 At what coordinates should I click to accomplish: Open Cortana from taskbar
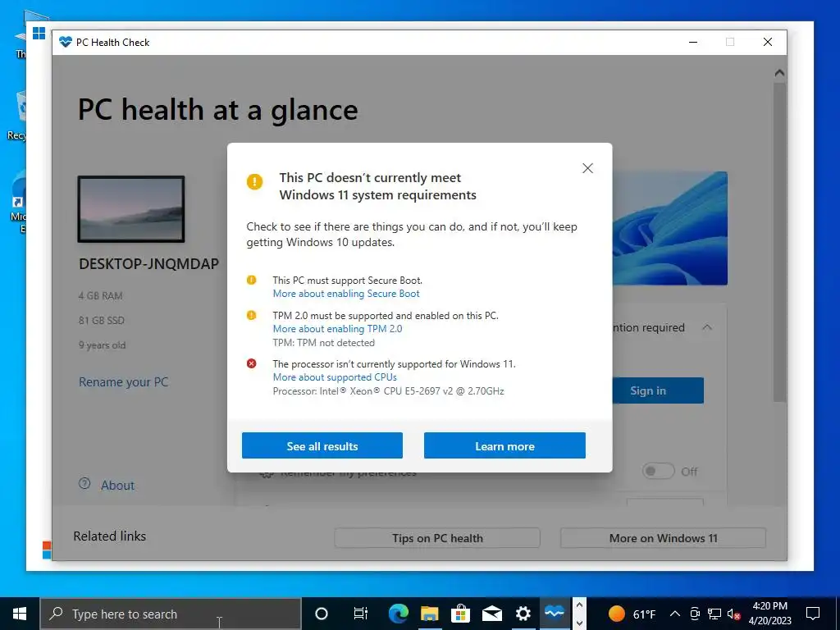322,614
